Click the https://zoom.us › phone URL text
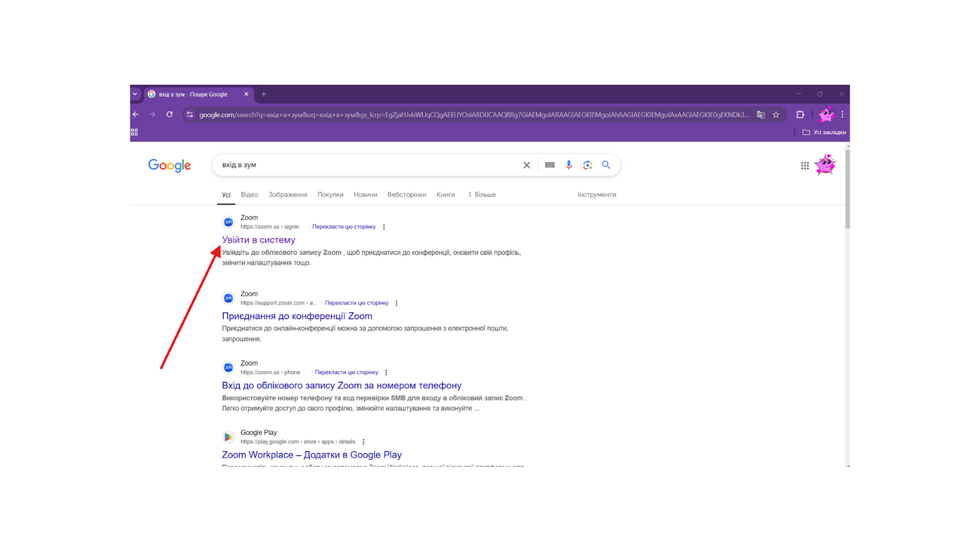 pos(270,372)
